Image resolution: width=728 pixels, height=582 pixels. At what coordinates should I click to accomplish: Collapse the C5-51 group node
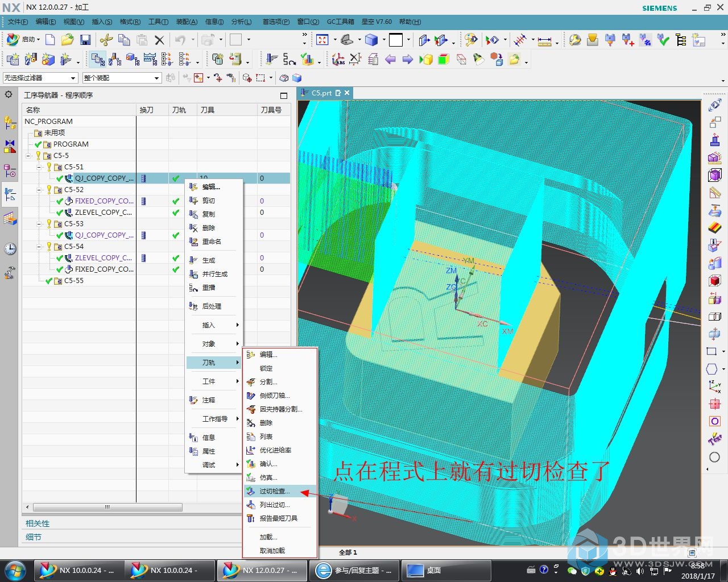pyautogui.click(x=39, y=167)
